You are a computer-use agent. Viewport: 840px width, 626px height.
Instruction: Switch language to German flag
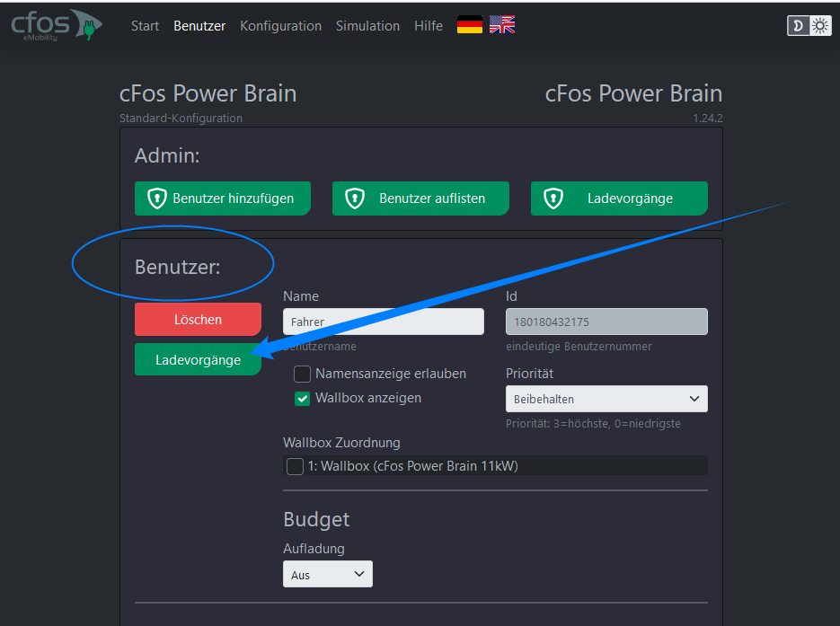point(470,25)
